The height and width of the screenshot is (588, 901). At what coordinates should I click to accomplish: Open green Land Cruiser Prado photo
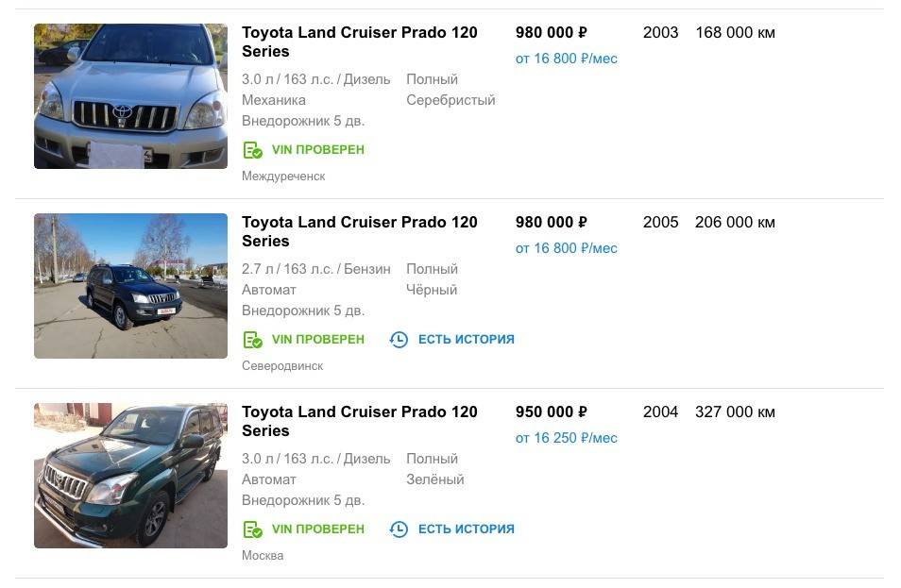tap(130, 476)
